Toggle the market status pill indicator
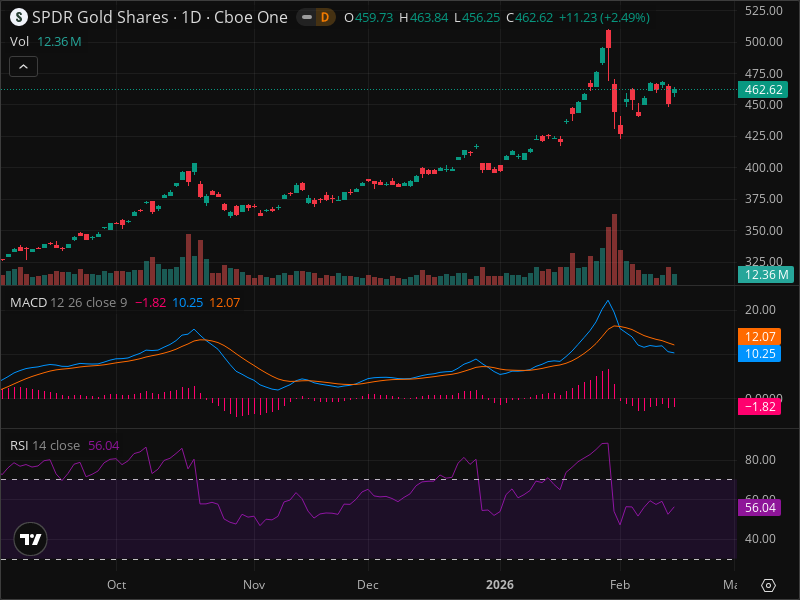Viewport: 800px width, 600px height. pos(307,17)
